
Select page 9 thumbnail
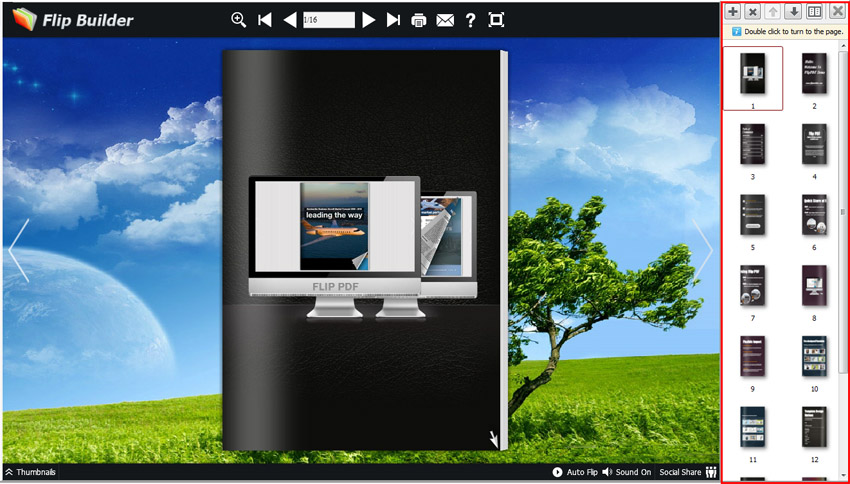(753, 357)
